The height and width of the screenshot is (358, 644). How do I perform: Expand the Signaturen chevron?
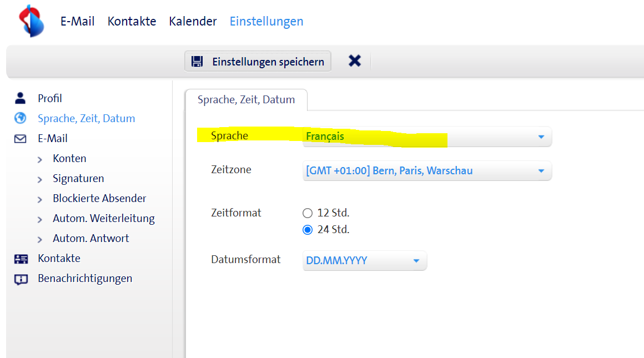tap(40, 179)
